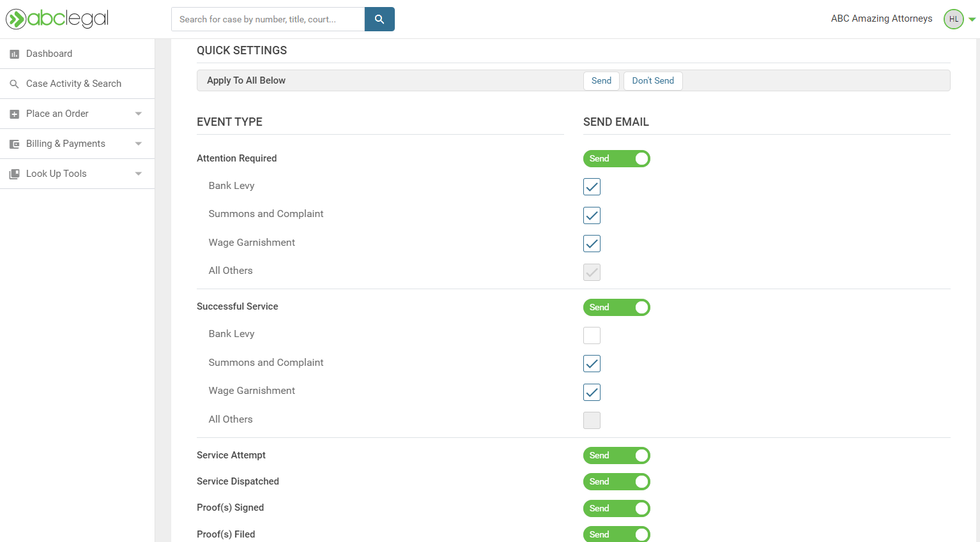Screen dimensions: 980x542
Task: Uncheck Wage Garnishment under Attention Required
Action: [x=591, y=243]
